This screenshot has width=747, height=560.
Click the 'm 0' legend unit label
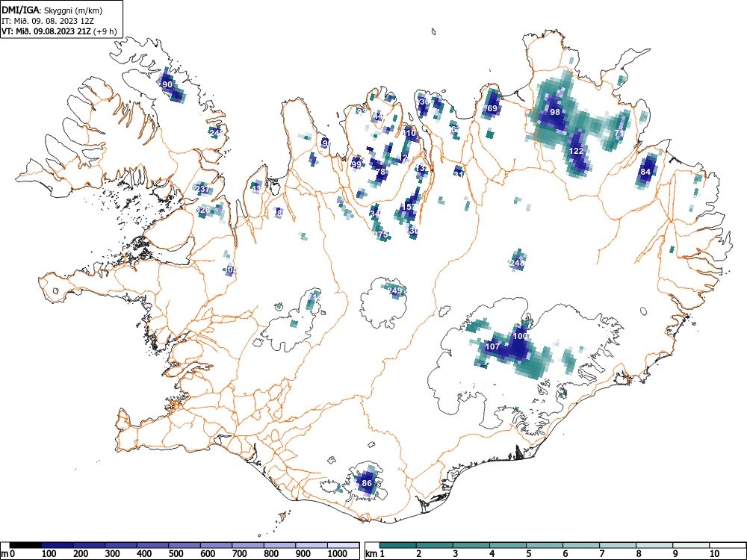(7, 554)
